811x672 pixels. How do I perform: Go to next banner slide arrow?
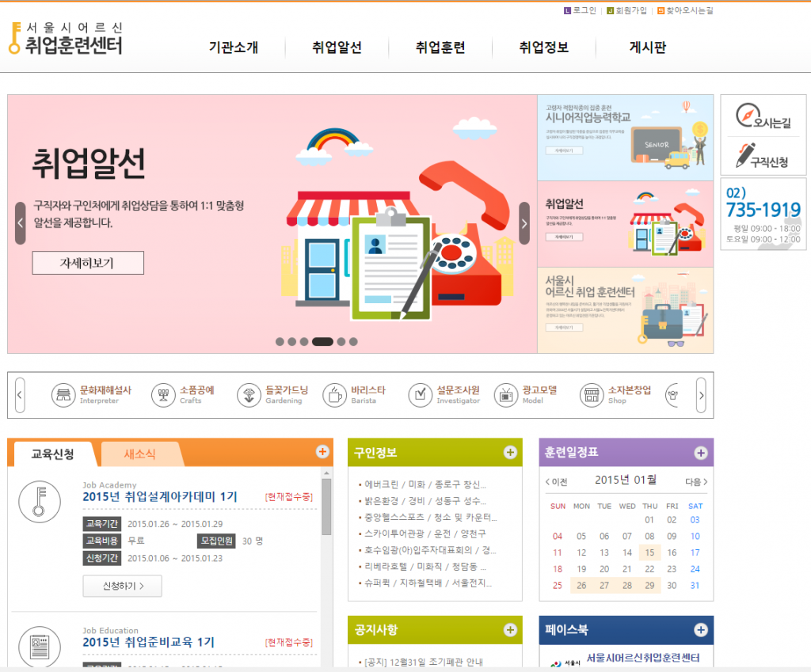click(524, 223)
